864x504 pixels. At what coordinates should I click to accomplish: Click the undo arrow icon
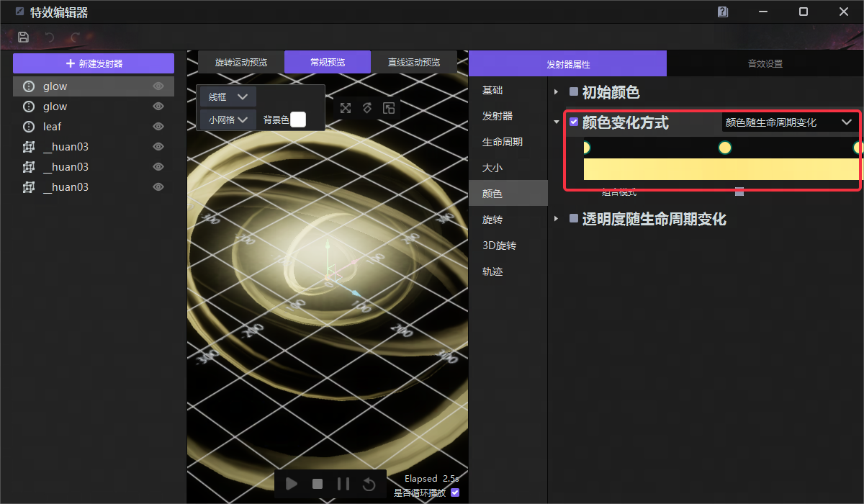point(49,37)
